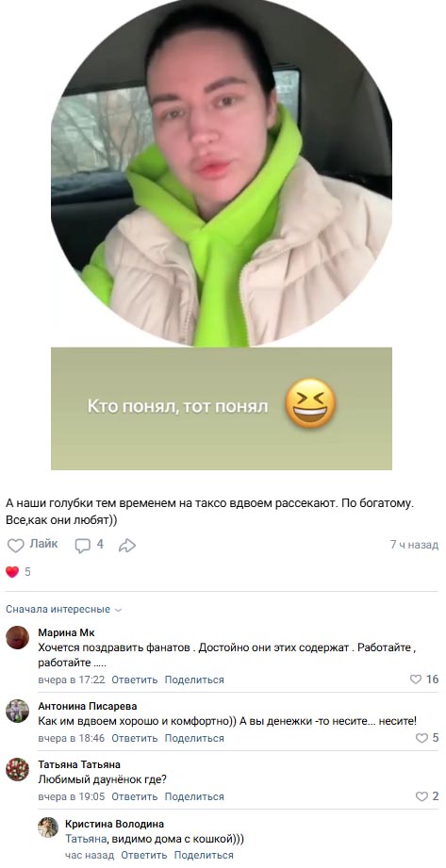The image size is (446, 868).
Task: Click the Татьяна mention in the reply
Action: coord(84,839)
